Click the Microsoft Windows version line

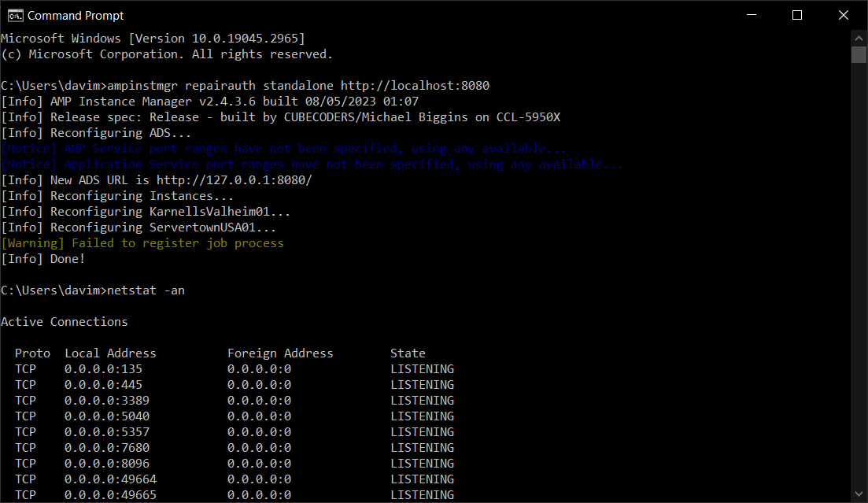(x=153, y=39)
